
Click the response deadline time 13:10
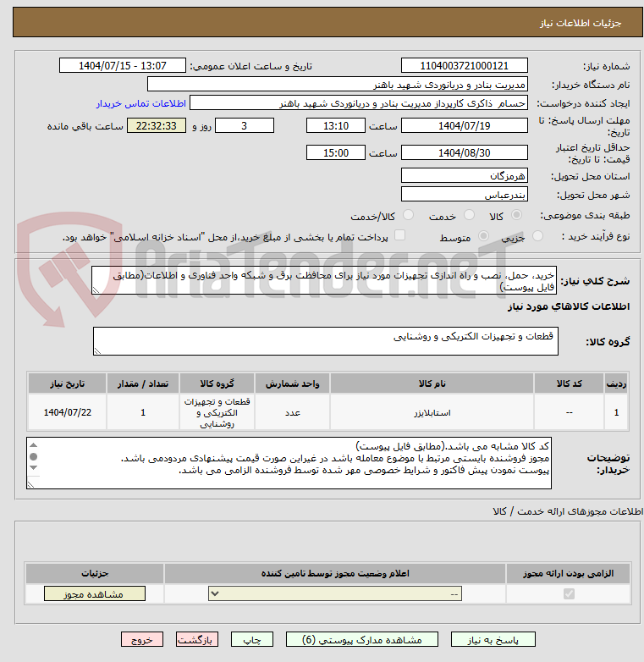[336, 125]
